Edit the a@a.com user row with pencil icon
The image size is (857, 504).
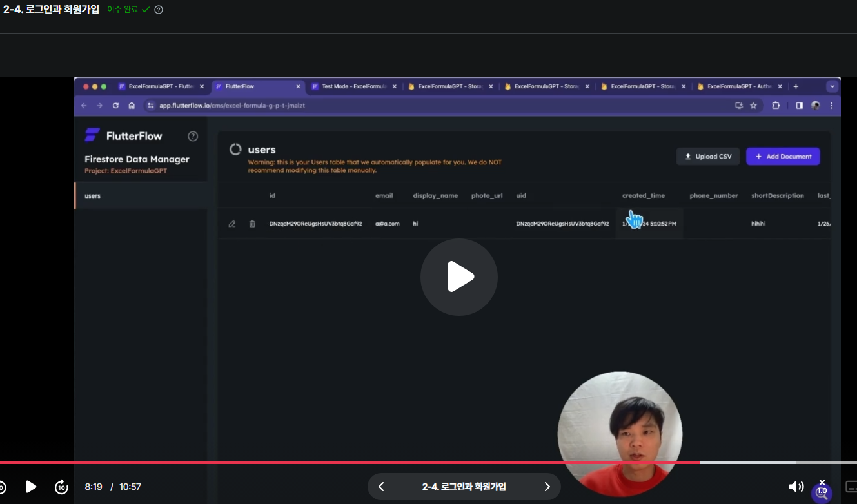pos(232,224)
